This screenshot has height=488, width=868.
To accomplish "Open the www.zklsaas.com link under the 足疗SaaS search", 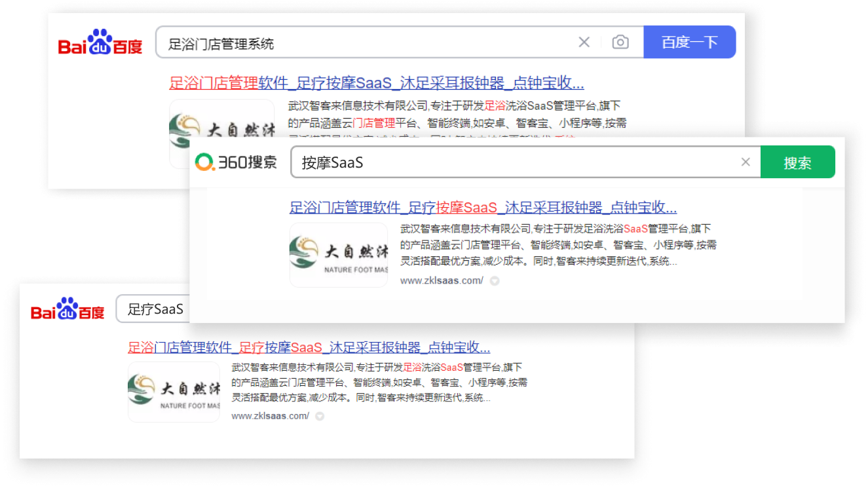I will [x=270, y=416].
